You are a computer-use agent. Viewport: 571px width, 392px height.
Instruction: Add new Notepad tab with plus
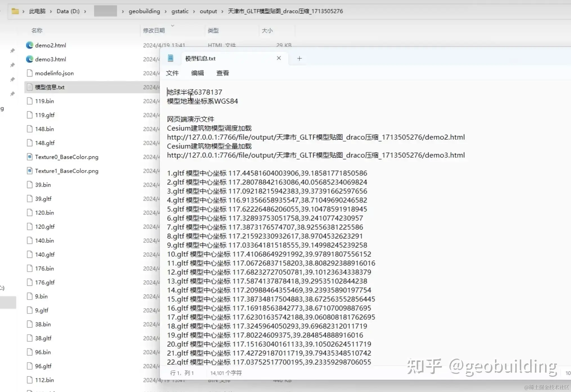[299, 58]
